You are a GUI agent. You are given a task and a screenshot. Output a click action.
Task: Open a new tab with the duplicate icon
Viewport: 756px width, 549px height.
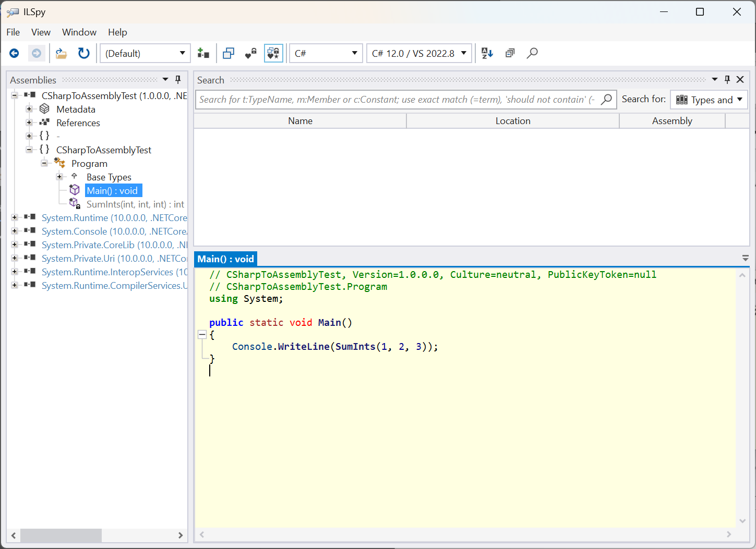229,53
